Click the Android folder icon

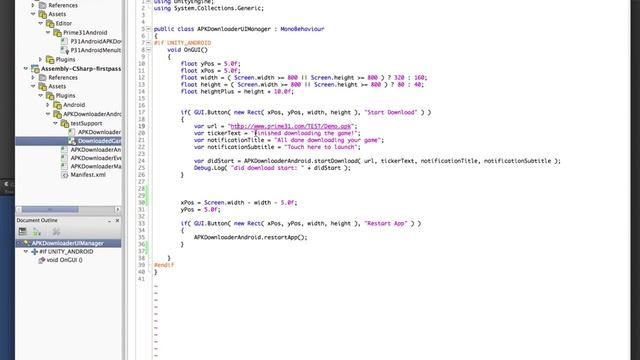coord(58,105)
